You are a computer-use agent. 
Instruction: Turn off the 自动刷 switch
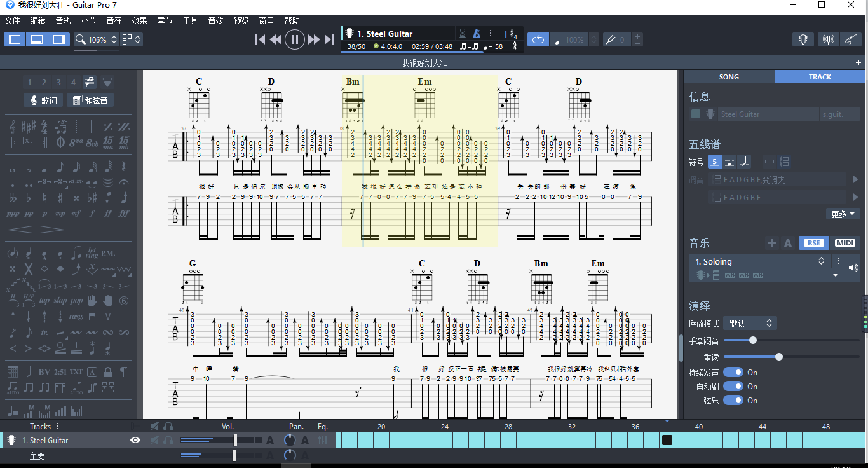[733, 386]
